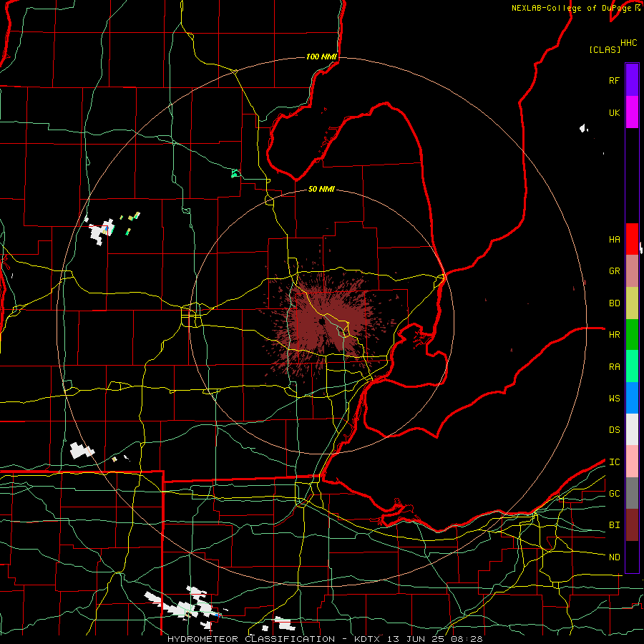Click the HA red color swatch
The height and width of the screenshot is (644, 644).
(x=632, y=239)
